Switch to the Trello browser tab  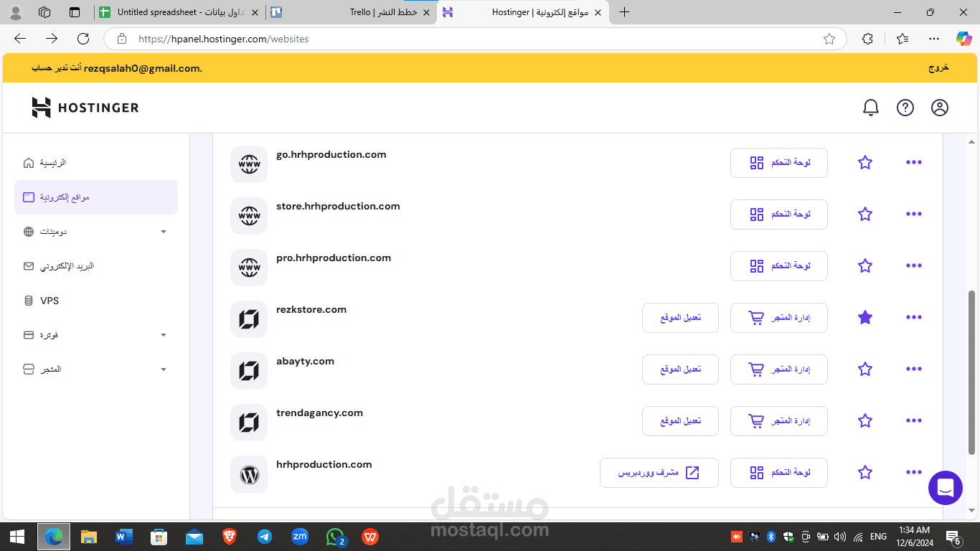[351, 12]
